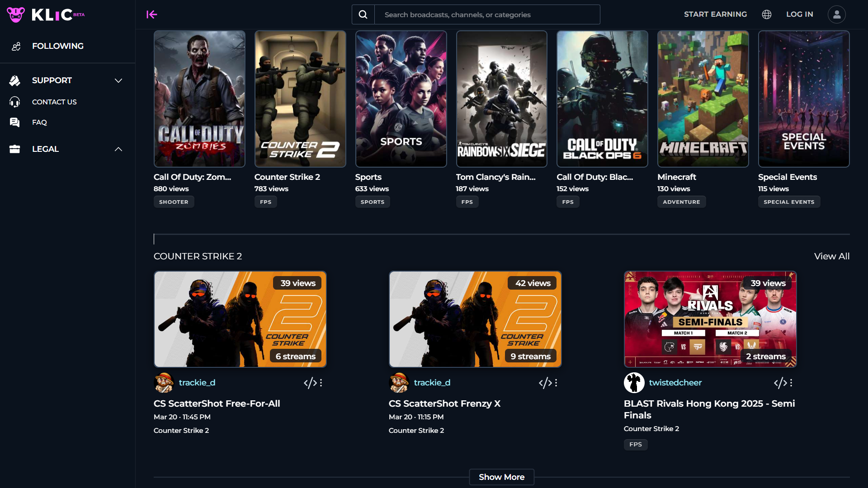Click the SPORTS category tag
Viewport: 868px width, 488px height.
tap(373, 202)
